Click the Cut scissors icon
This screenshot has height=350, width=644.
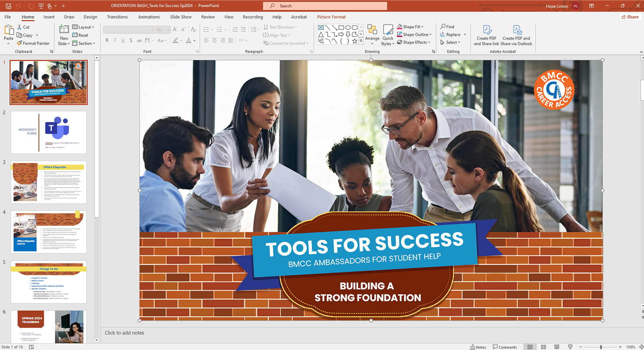click(x=19, y=27)
